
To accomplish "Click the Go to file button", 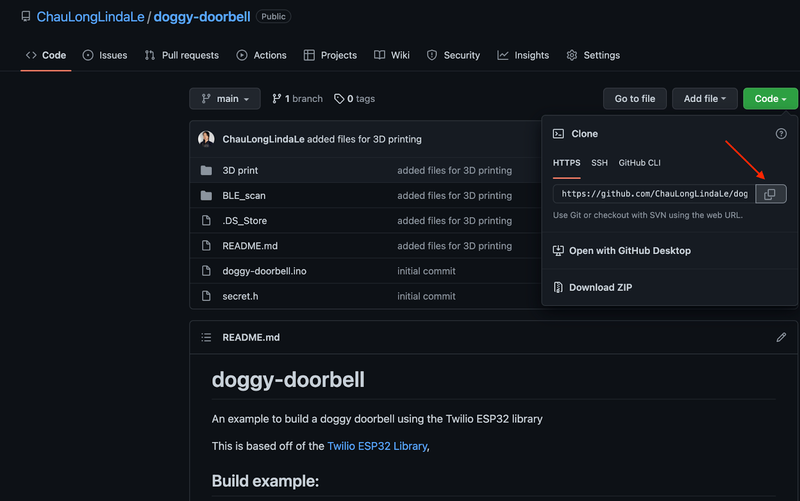I will click(635, 98).
